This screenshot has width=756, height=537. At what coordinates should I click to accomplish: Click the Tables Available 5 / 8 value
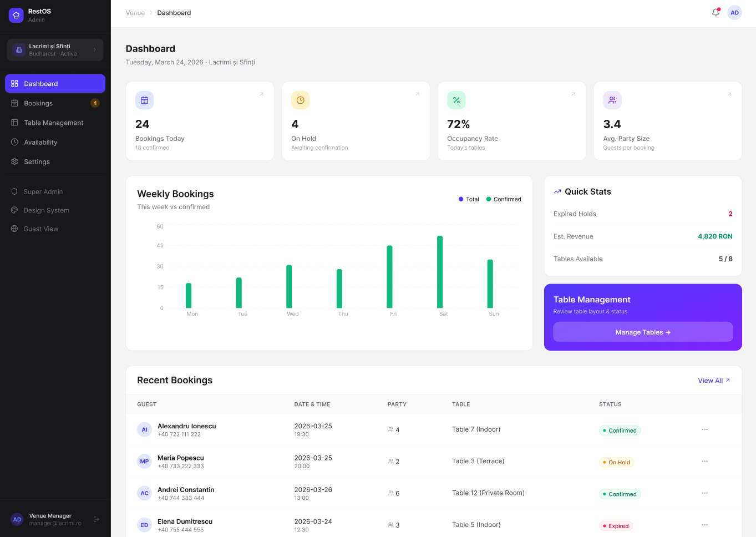[x=725, y=259]
